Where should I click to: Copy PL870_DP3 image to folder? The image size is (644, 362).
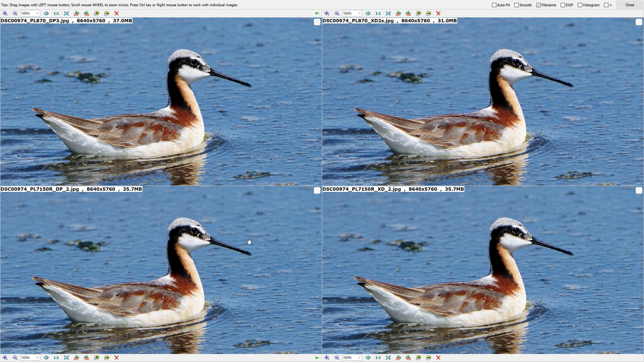pos(97,13)
